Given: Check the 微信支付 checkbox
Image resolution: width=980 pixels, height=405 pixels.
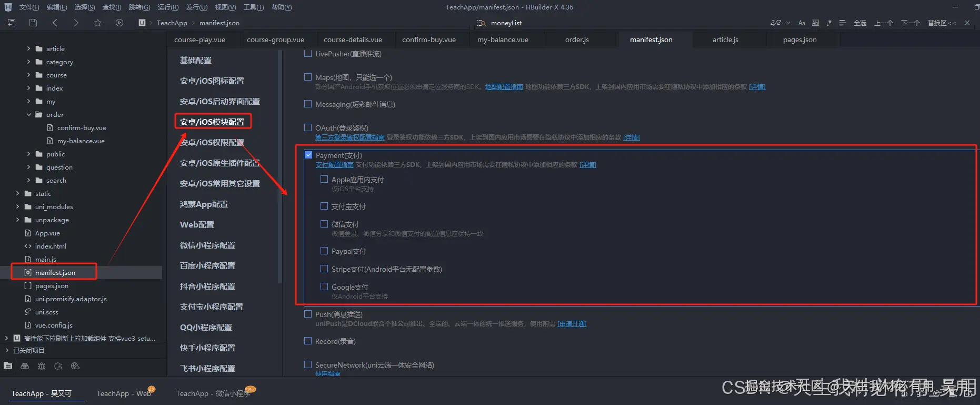Looking at the screenshot, I should tap(324, 224).
